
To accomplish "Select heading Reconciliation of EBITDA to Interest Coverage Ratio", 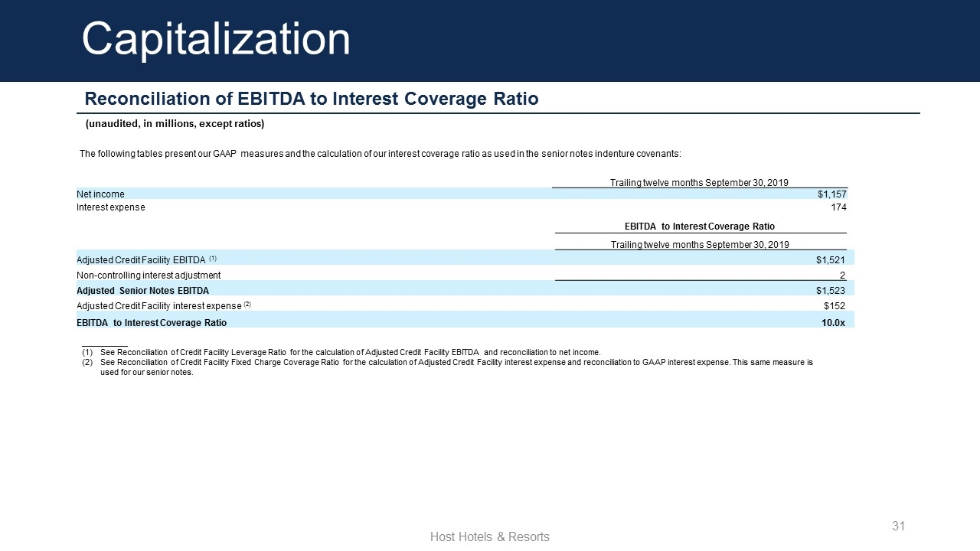I will (x=312, y=99).
